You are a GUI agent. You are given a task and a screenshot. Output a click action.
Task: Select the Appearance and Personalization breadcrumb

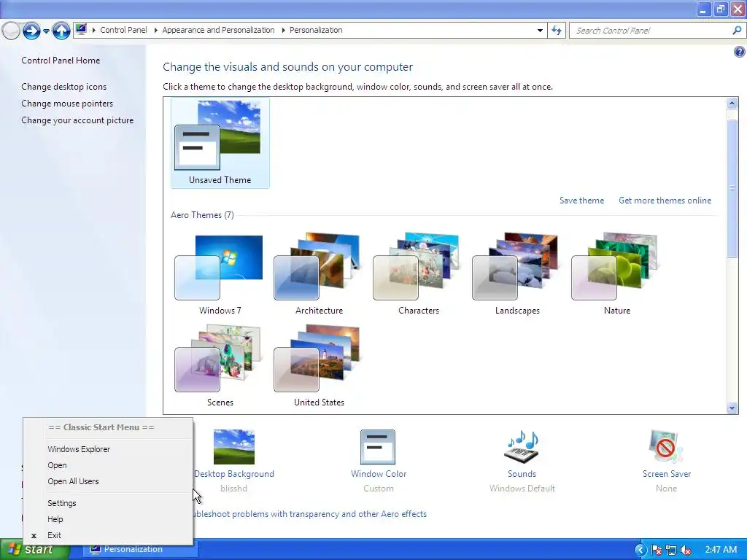(218, 30)
